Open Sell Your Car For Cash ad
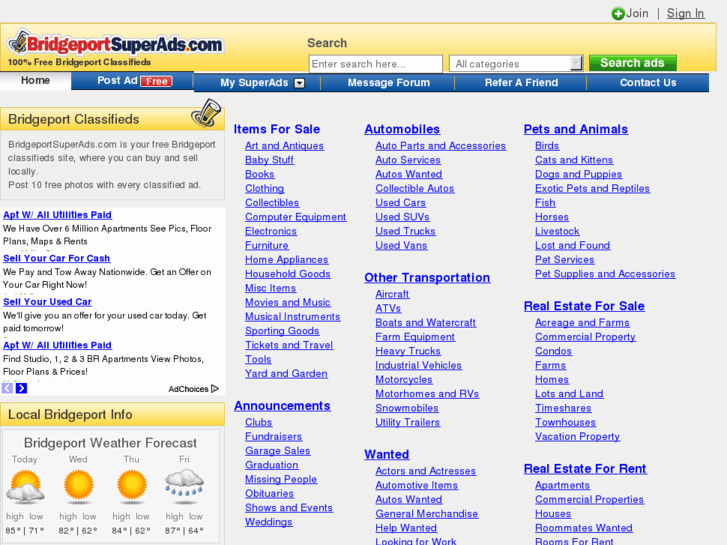 [57, 258]
